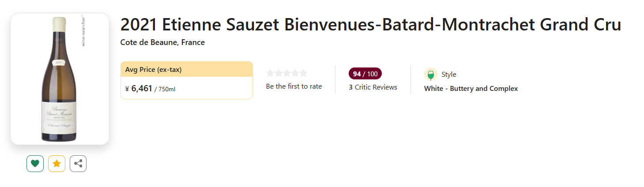This screenshot has width=644, height=187.
Task: Open the wine bottle thumbnail image
Action: coord(60,79)
